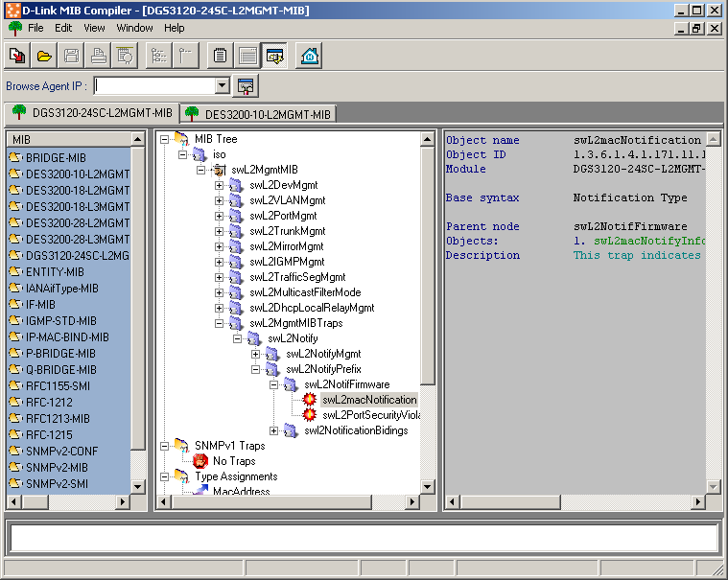Click the expand tree toolbar icon
Image resolution: width=728 pixels, height=580 pixels.
pos(159,57)
